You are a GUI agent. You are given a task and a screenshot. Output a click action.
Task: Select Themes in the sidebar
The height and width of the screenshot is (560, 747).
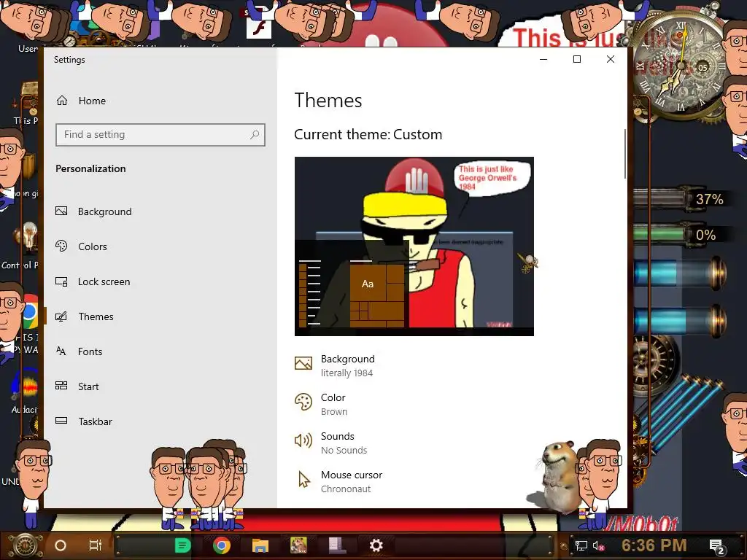click(85, 316)
